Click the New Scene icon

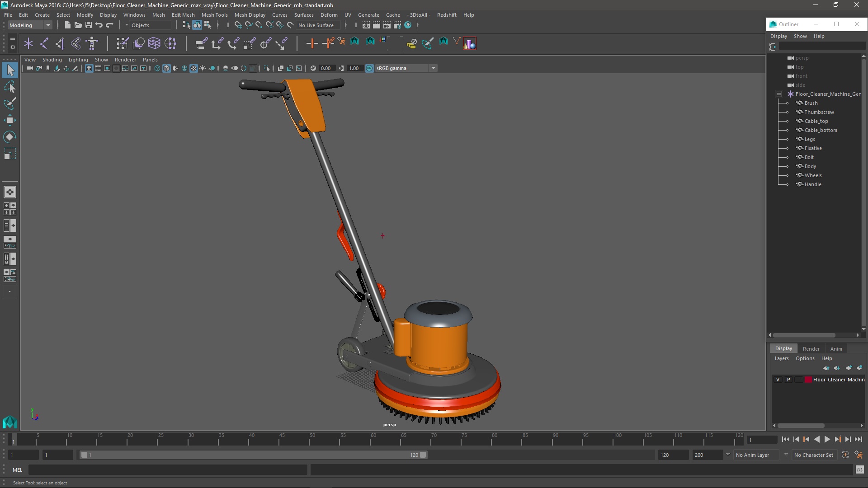click(x=67, y=25)
